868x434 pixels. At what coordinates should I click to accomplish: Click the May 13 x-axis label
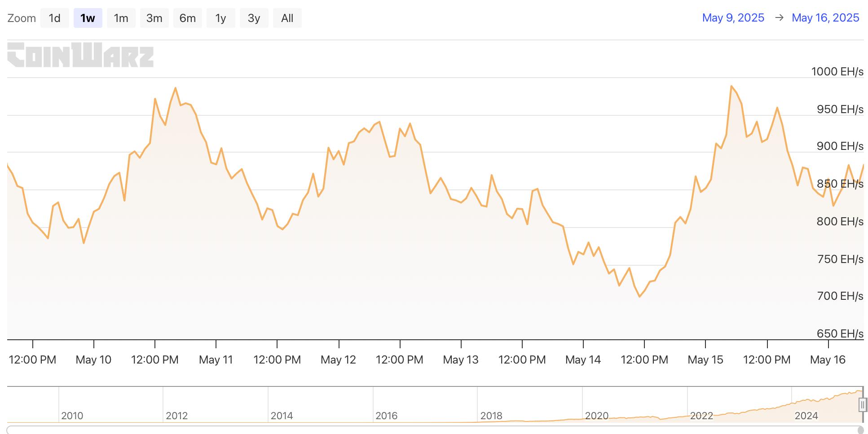pos(461,359)
